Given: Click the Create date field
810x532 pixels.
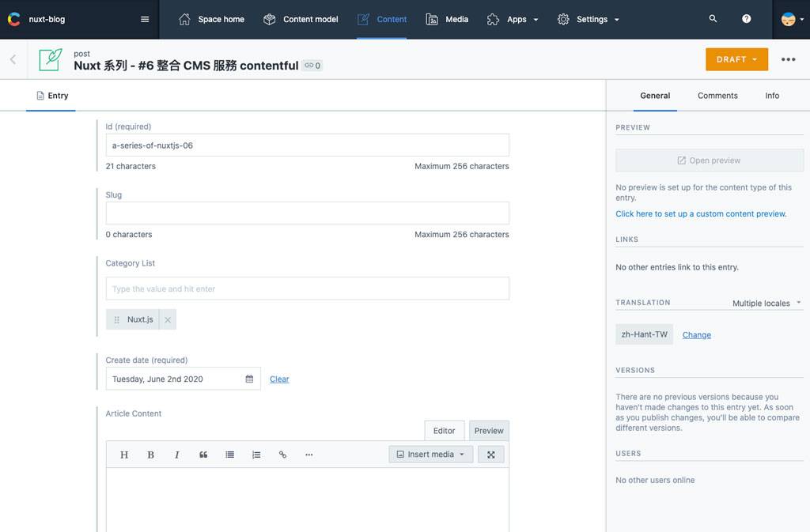Looking at the screenshot, I should pos(183,379).
